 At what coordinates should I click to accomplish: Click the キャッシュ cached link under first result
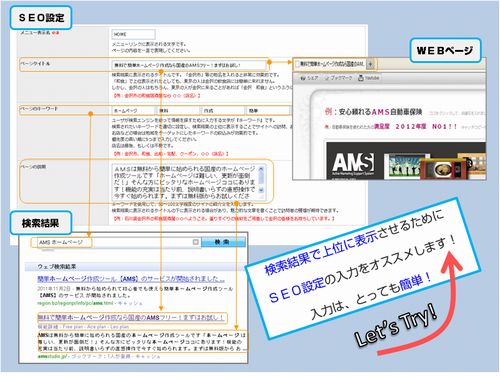pyautogui.click(x=130, y=303)
